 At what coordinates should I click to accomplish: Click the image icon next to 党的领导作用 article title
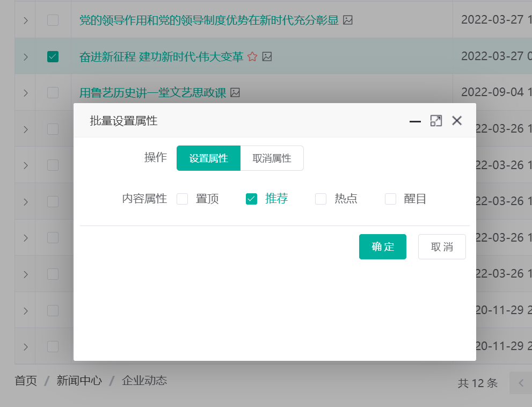[348, 19]
